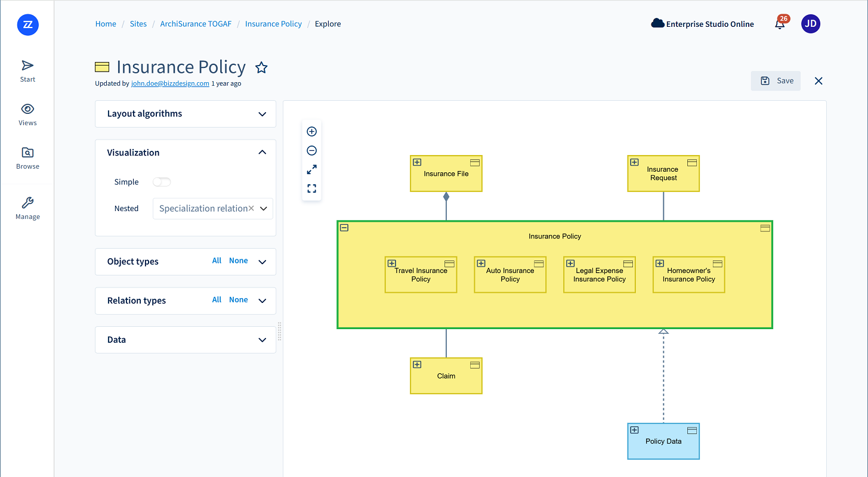Open the JD user avatar menu

[x=811, y=24]
